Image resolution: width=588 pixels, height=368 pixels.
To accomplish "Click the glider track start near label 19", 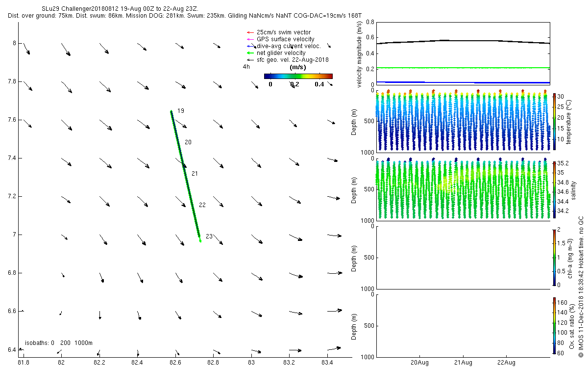I will point(171,112).
